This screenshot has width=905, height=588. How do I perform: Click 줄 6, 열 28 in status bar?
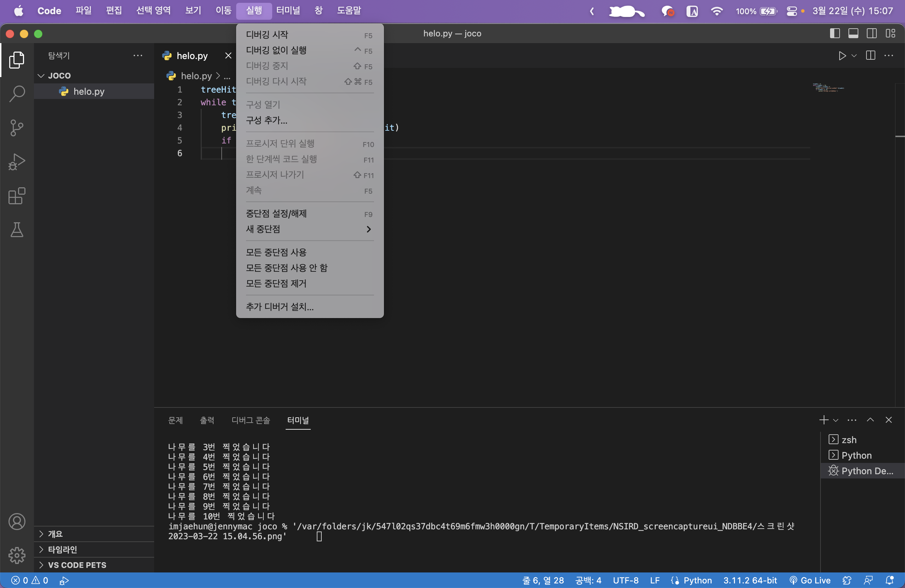(x=543, y=580)
